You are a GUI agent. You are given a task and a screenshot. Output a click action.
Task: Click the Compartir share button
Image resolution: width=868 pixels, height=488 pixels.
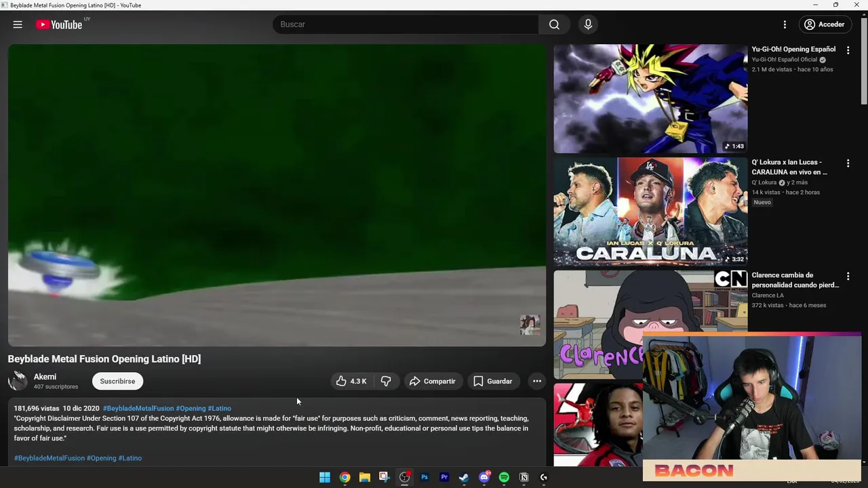(433, 381)
